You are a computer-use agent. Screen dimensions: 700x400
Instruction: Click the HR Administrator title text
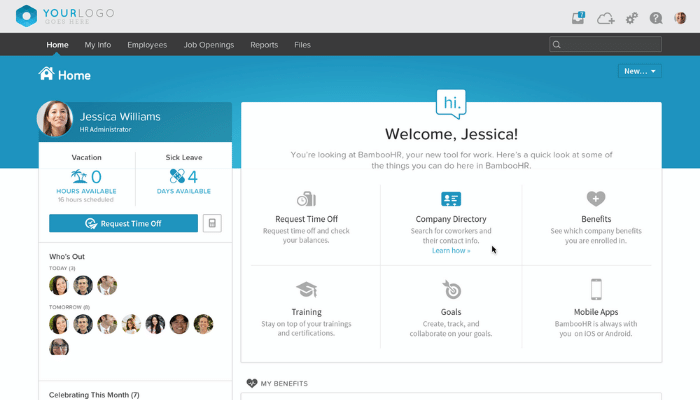point(105,129)
